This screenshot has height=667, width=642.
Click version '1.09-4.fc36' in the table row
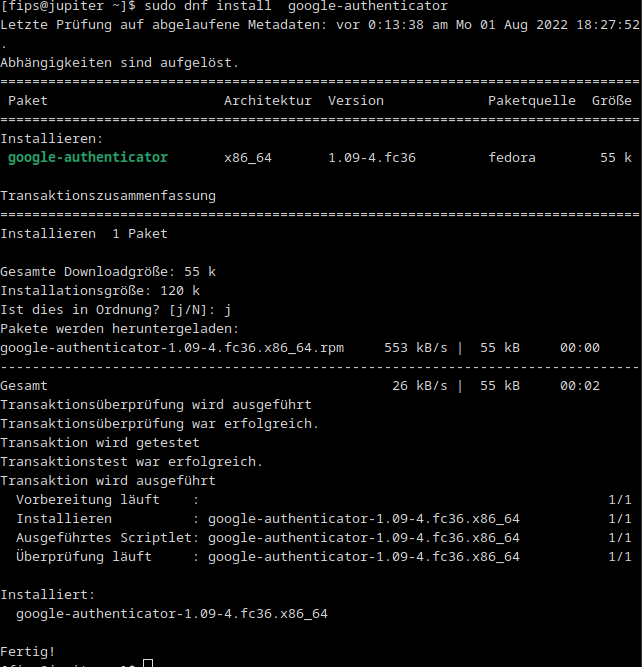click(x=371, y=158)
